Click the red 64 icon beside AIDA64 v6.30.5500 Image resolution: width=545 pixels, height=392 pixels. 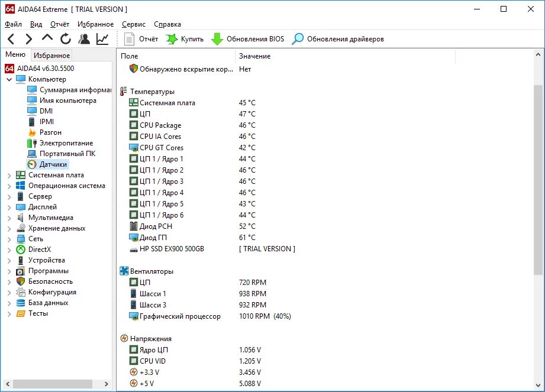tap(9, 69)
